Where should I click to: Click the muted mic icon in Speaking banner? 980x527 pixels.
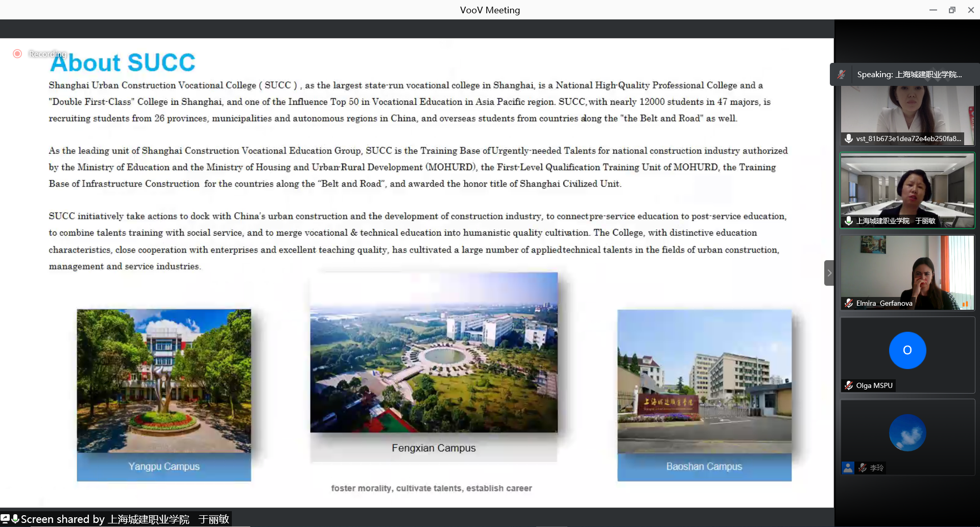click(842, 75)
